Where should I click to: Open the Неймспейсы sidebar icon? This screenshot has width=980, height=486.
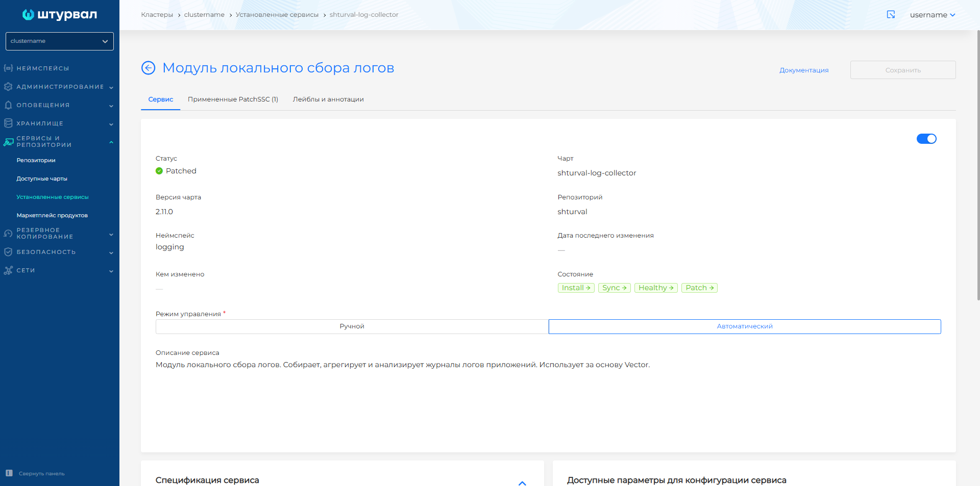click(8, 68)
